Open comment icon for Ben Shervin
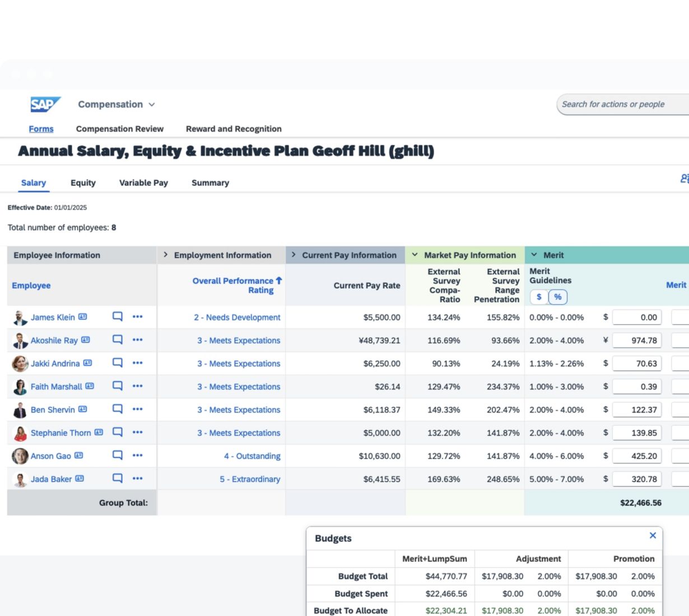 [118, 409]
